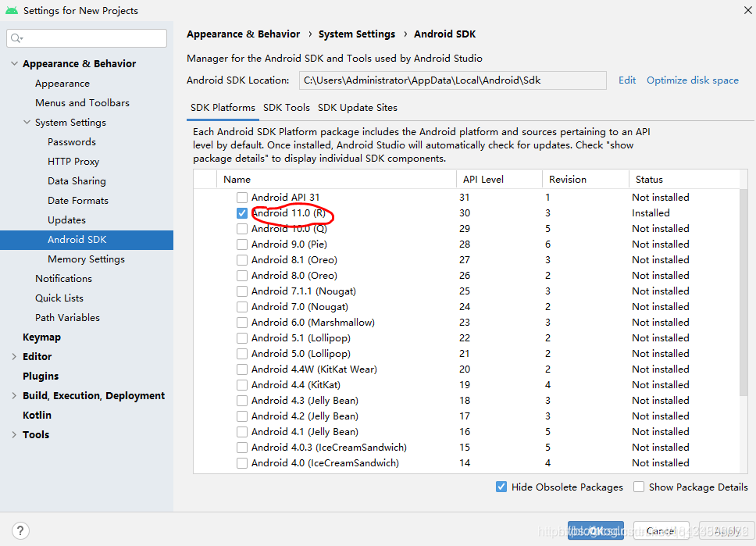The height and width of the screenshot is (546, 756).
Task: Click the help question mark icon
Action: tap(20, 530)
